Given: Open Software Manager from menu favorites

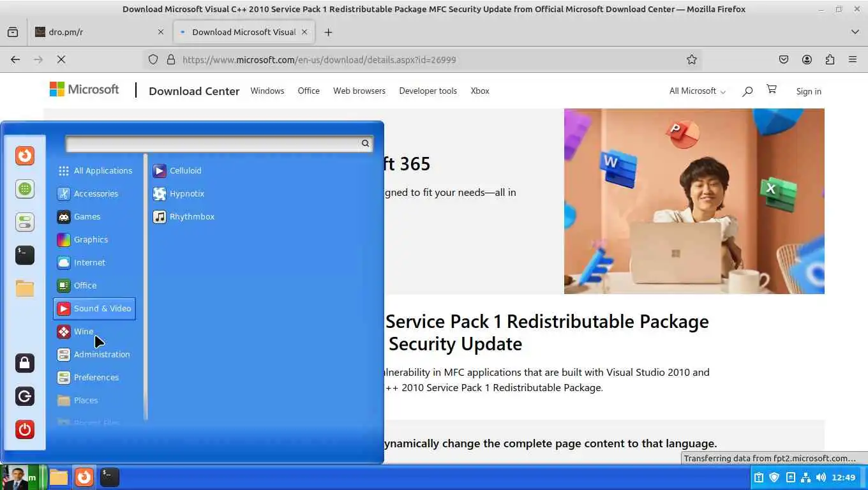Looking at the screenshot, I should [x=24, y=189].
